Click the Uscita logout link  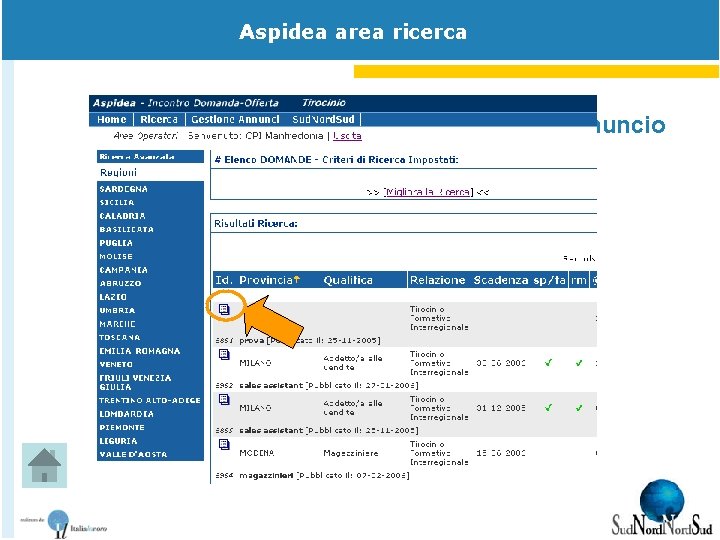(347, 136)
